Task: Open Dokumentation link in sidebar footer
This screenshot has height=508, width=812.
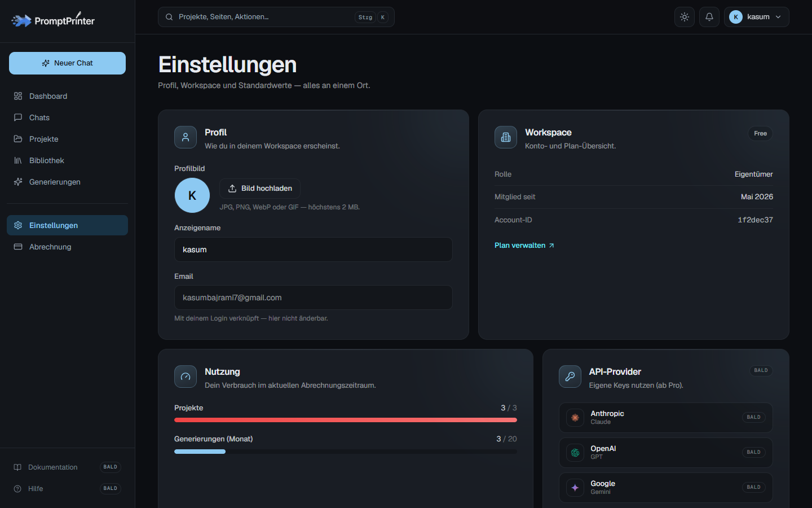Action: click(67, 467)
